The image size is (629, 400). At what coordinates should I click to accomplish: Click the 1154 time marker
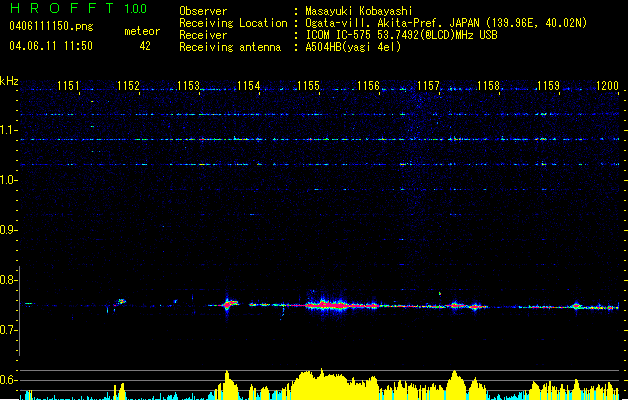pos(248,86)
